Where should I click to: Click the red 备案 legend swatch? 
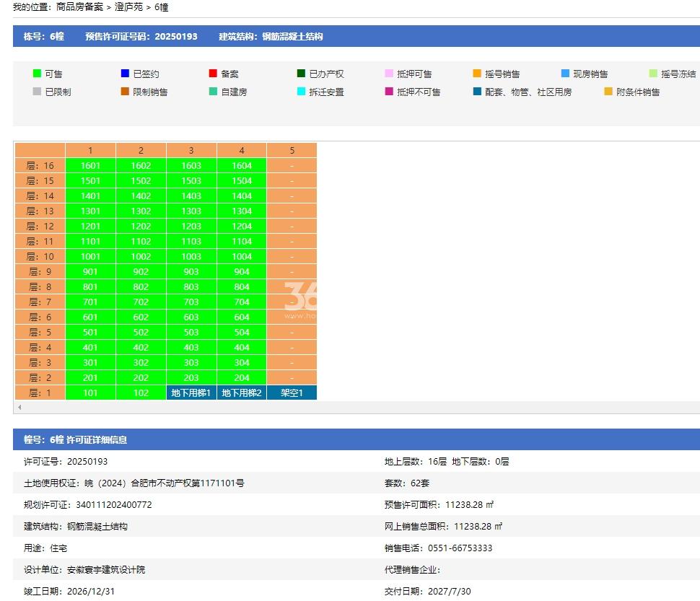(x=213, y=73)
